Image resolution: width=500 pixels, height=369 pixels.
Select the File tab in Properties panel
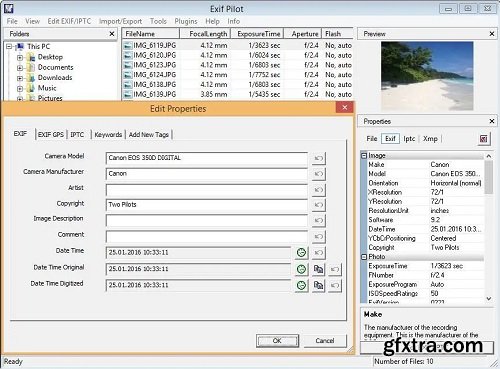[372, 139]
